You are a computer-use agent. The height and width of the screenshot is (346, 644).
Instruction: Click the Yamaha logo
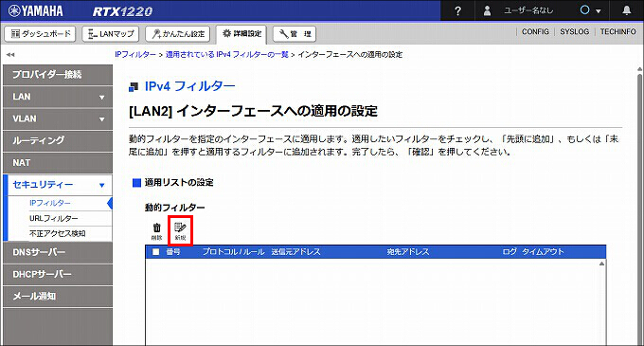[x=36, y=10]
